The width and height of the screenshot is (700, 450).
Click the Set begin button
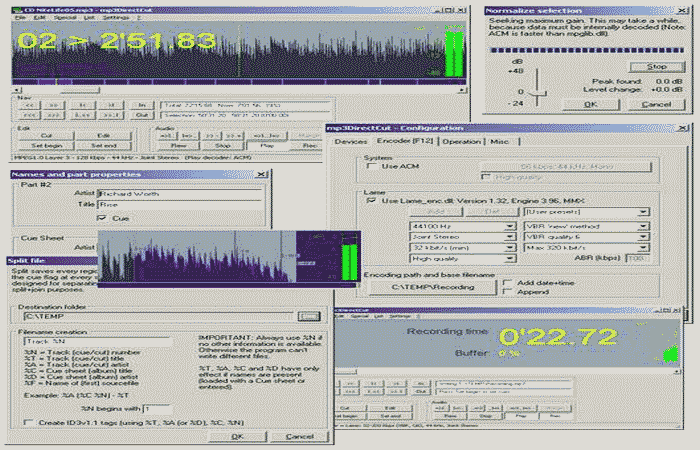tap(46, 146)
